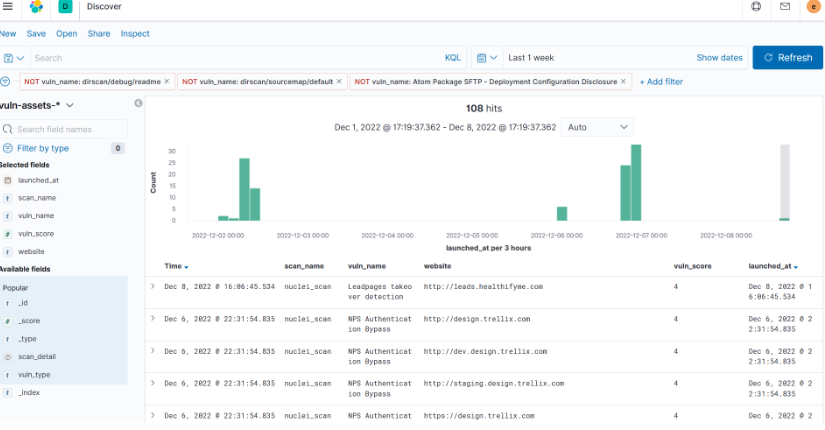Select the scan_detail available field
Image resolution: width=825 pixels, height=430 pixels.
click(37, 357)
